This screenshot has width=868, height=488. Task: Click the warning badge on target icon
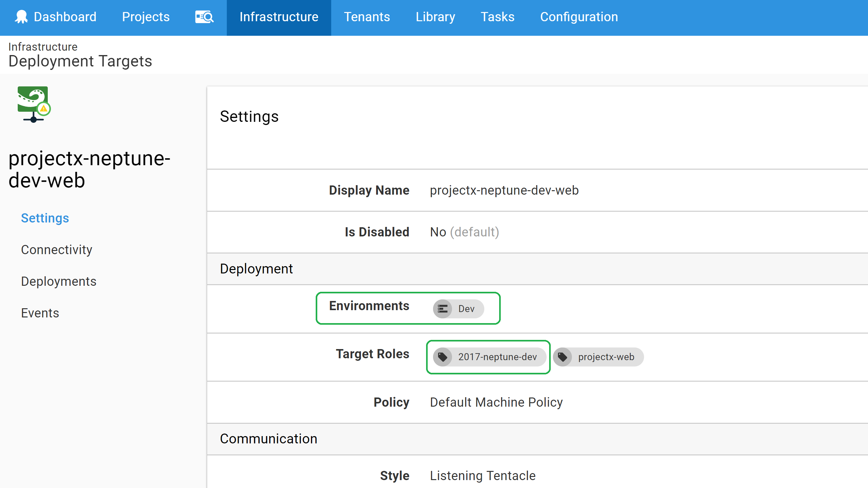pyautogui.click(x=44, y=109)
